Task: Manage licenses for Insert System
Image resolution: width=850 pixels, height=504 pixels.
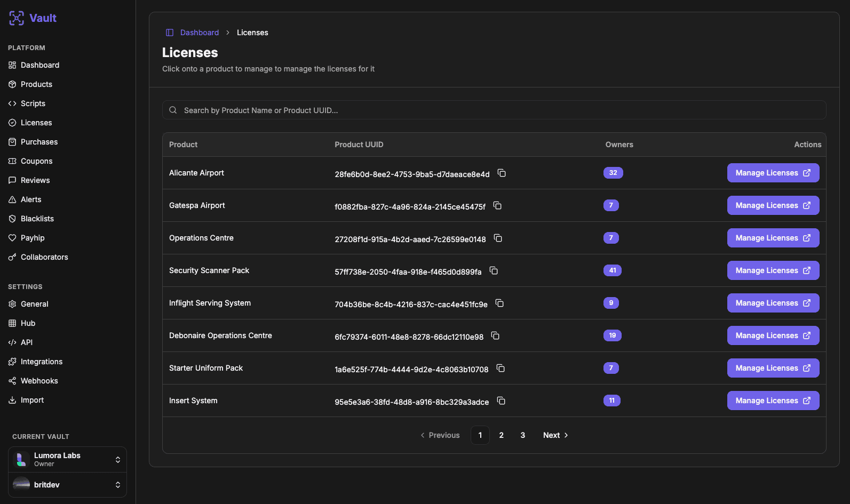Action: click(773, 401)
